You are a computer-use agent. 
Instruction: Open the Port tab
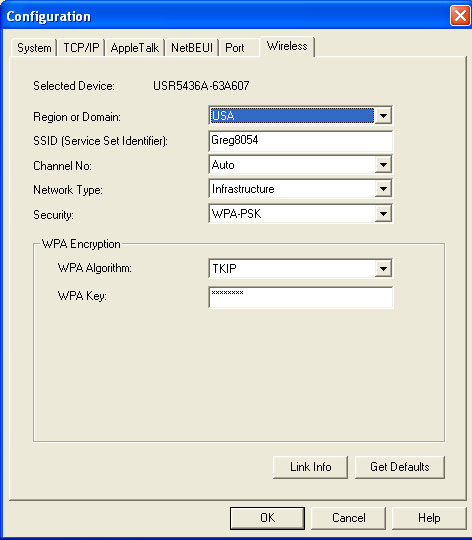click(x=239, y=48)
